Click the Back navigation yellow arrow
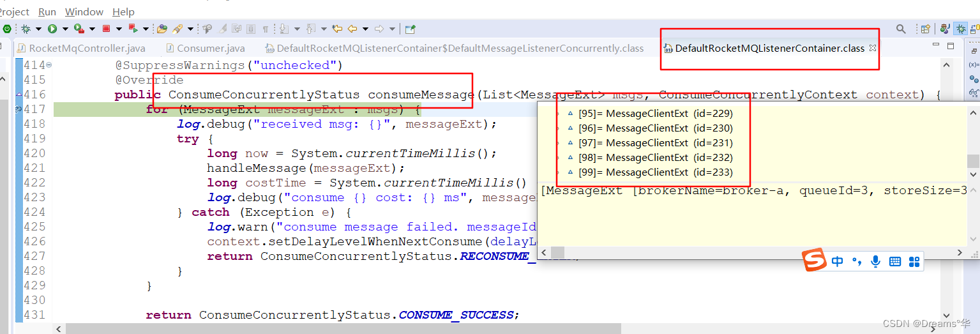Viewport: 980px width, 334px height. point(352,29)
